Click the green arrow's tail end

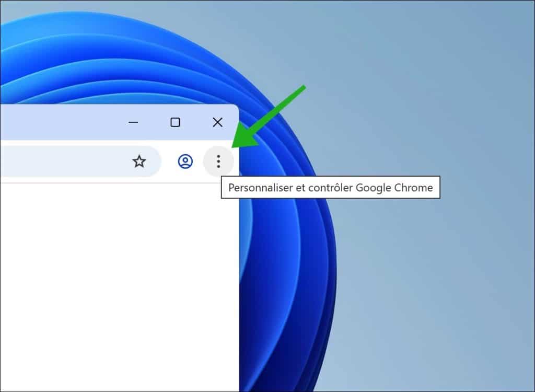tap(302, 89)
